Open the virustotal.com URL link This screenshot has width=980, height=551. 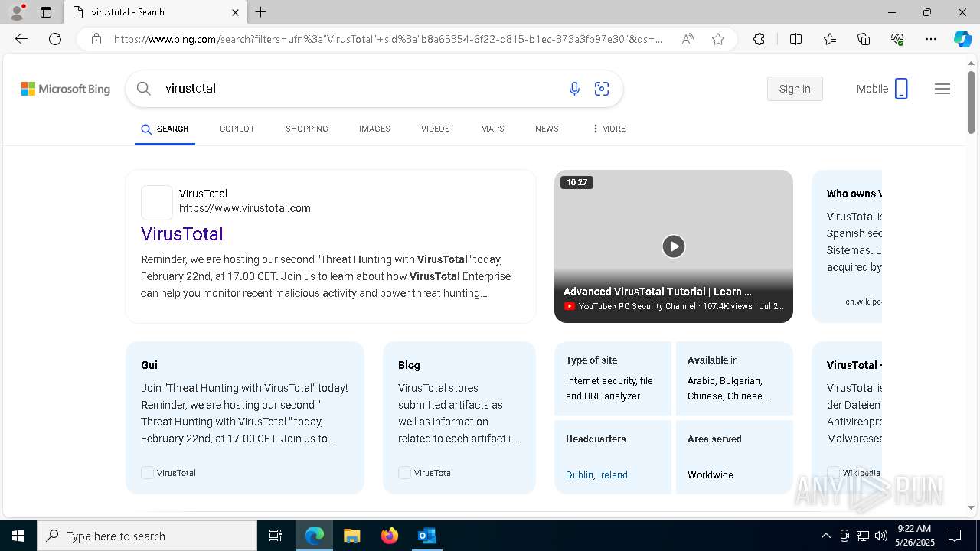pyautogui.click(x=245, y=208)
